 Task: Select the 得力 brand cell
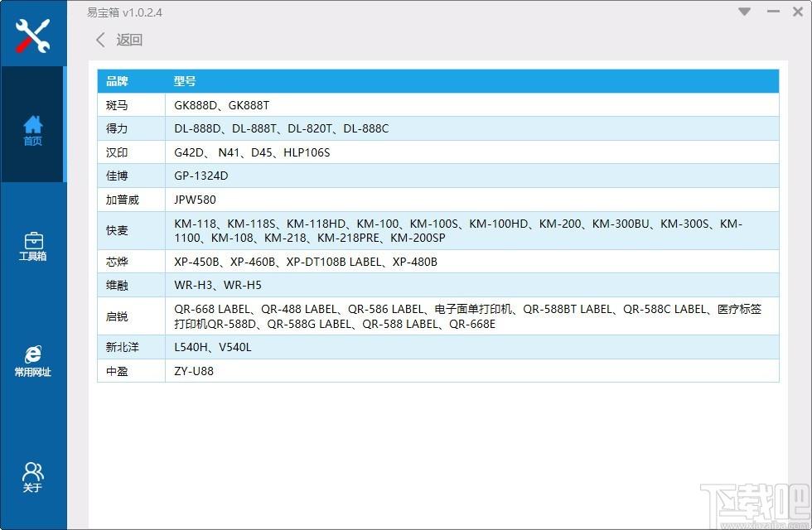click(132, 128)
